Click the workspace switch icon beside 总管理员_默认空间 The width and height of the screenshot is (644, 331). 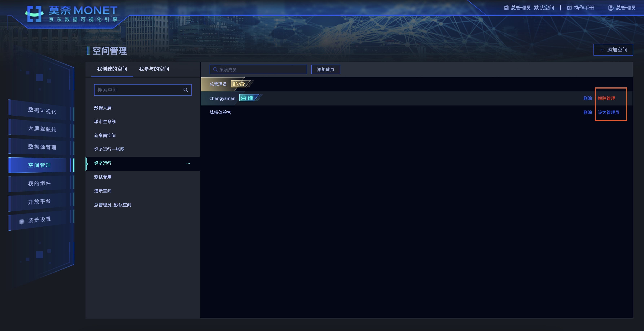pos(507,8)
